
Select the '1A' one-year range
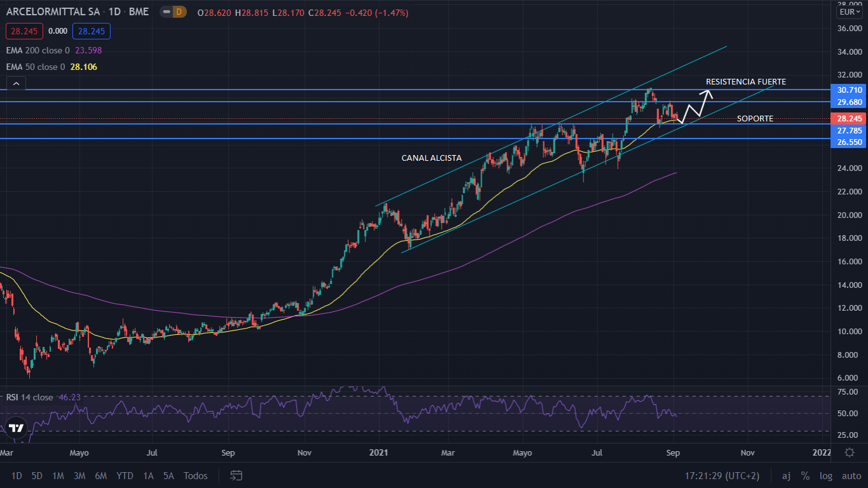pos(147,475)
